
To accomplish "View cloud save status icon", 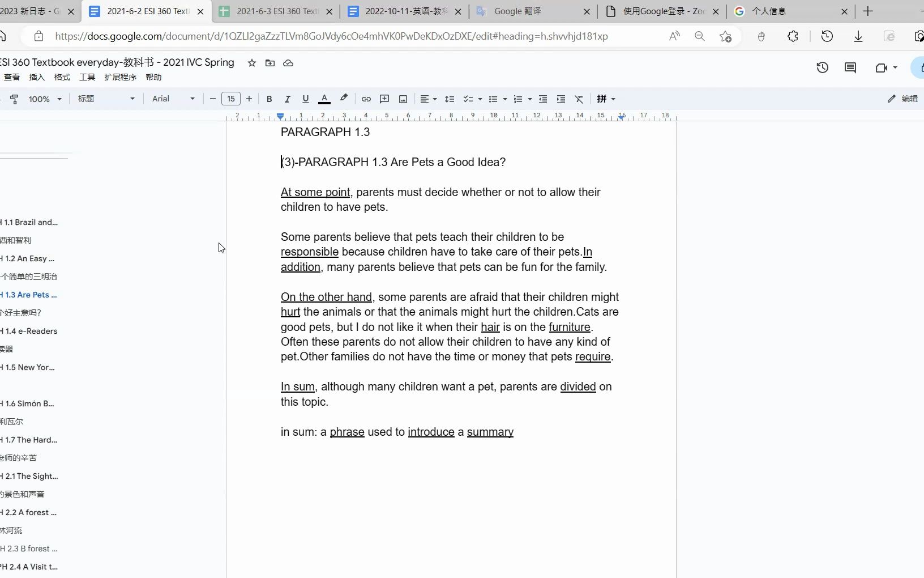I will (288, 63).
